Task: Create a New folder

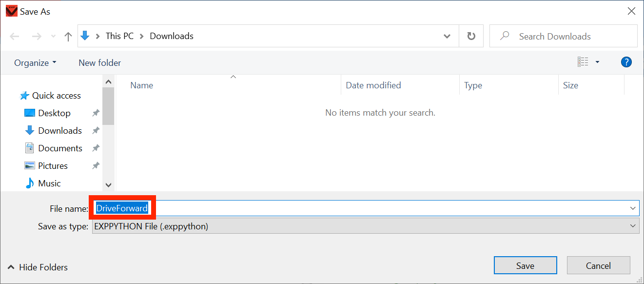Action: click(100, 62)
